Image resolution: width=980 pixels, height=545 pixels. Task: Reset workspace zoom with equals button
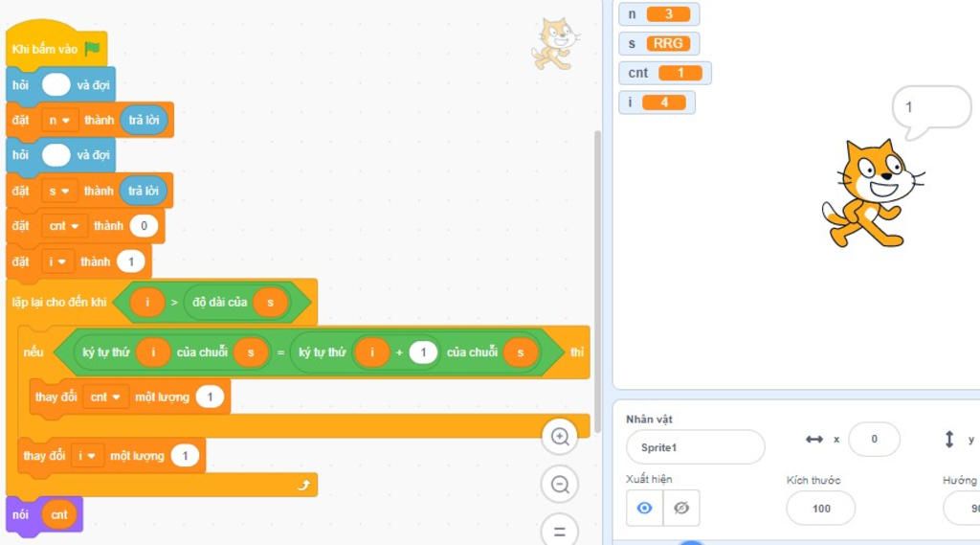pos(560,532)
